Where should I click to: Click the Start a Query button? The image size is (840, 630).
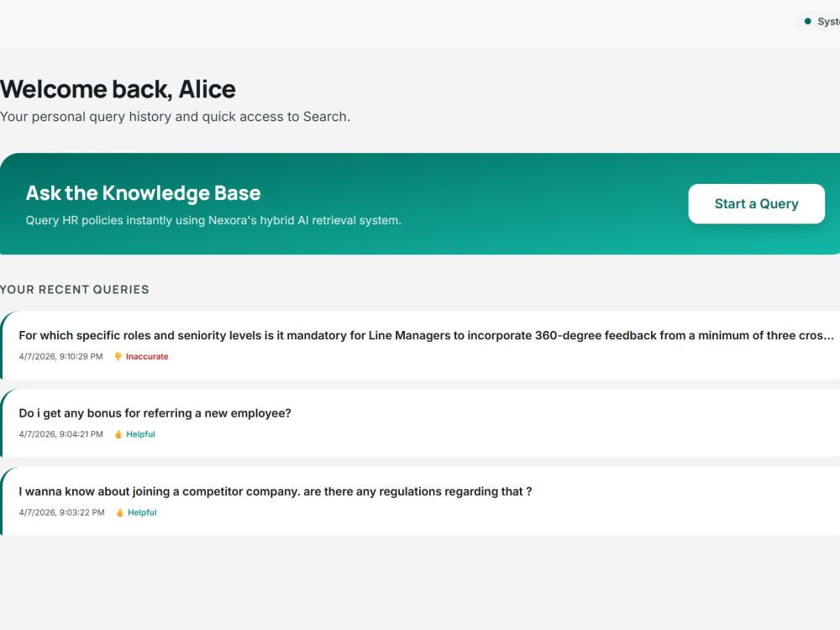point(756,203)
